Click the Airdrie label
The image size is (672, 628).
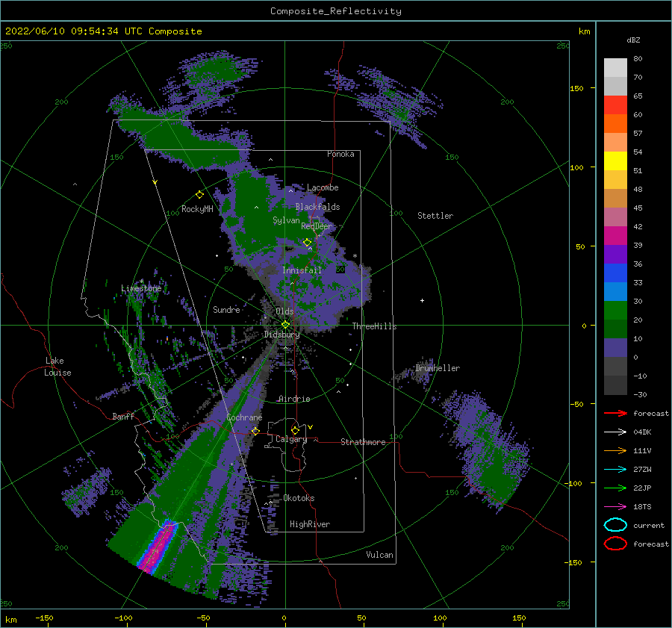(x=294, y=399)
